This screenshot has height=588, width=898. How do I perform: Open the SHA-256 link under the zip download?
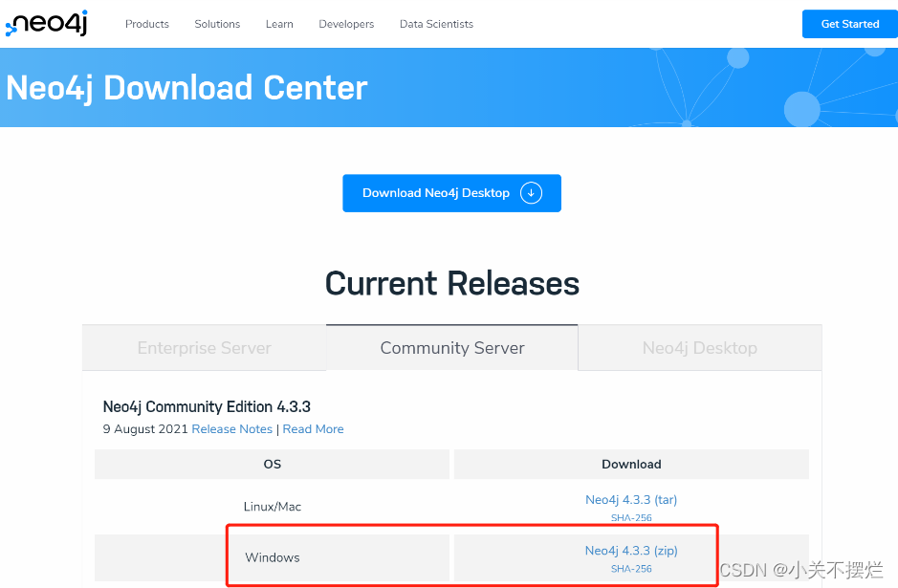(631, 569)
